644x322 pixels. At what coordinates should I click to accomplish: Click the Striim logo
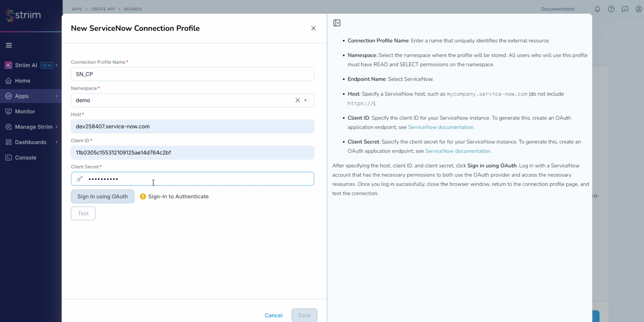(23, 15)
